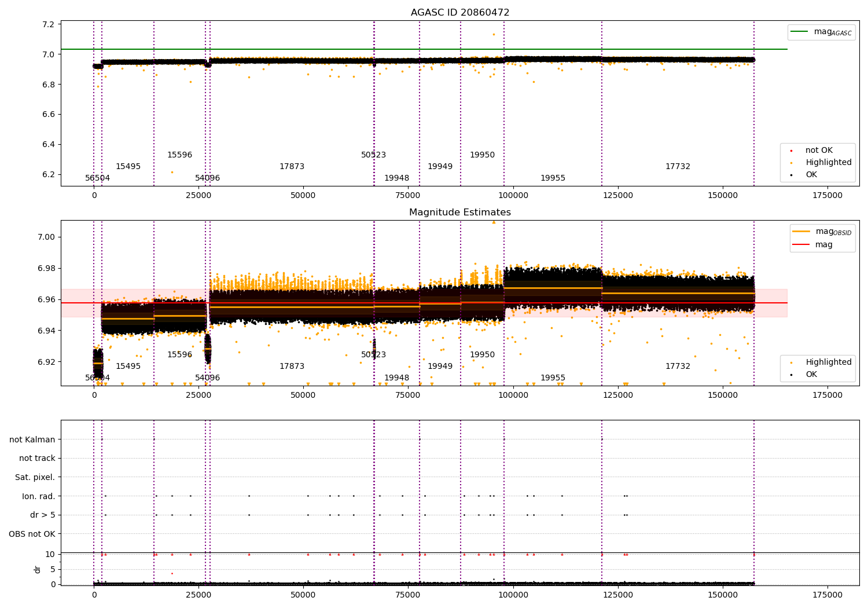Click the 175000 x-tick under top plot
Viewport: 868px width, 608px height.
pos(827,196)
